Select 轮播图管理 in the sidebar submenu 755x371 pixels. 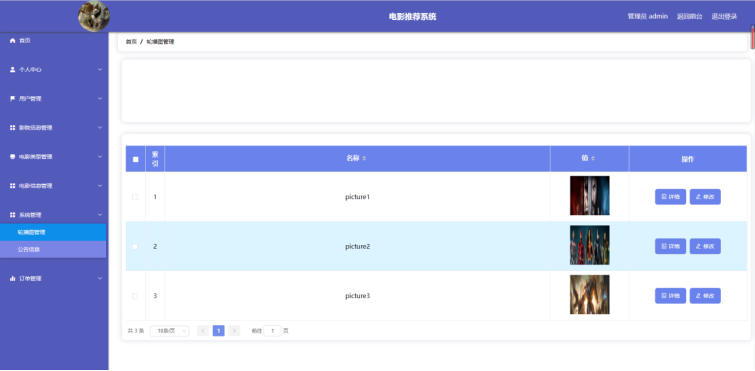pos(53,232)
